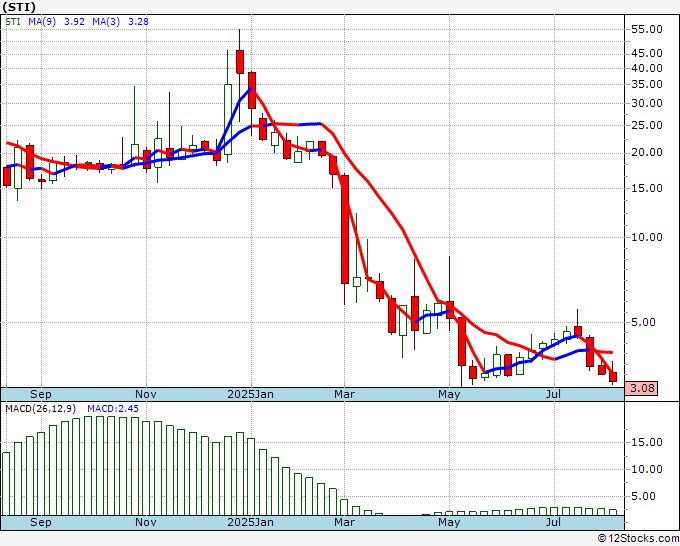
Task: Click the (STI) ticker title
Action: point(19,7)
